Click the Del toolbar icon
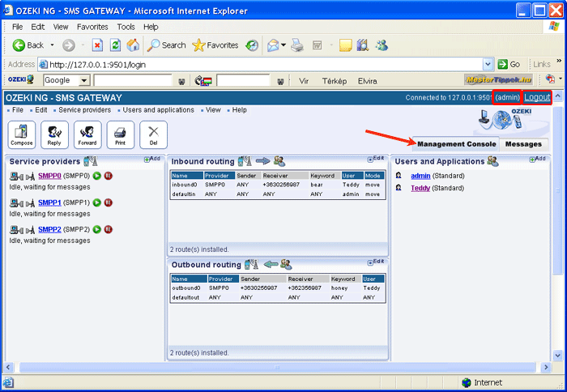567x392 pixels. (x=153, y=134)
